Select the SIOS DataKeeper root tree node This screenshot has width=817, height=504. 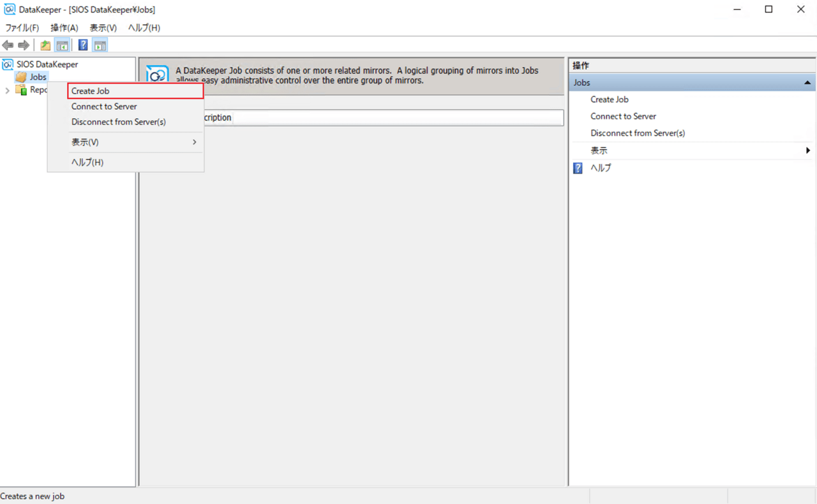[x=47, y=64]
